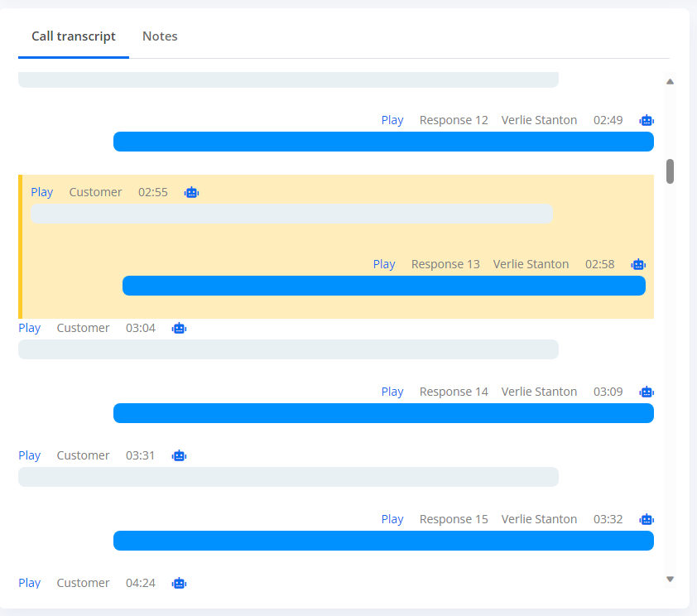Click the robot icon beside Response 15
The image size is (697, 616).
[x=647, y=519]
